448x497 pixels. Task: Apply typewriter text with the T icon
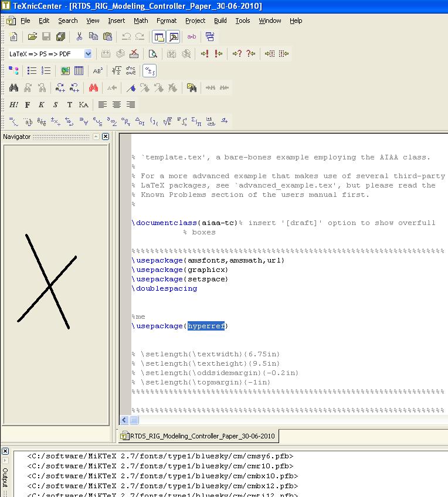click(69, 104)
